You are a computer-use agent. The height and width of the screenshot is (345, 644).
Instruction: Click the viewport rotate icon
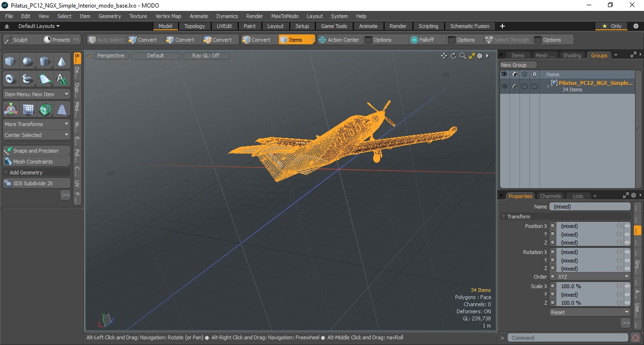coord(453,56)
